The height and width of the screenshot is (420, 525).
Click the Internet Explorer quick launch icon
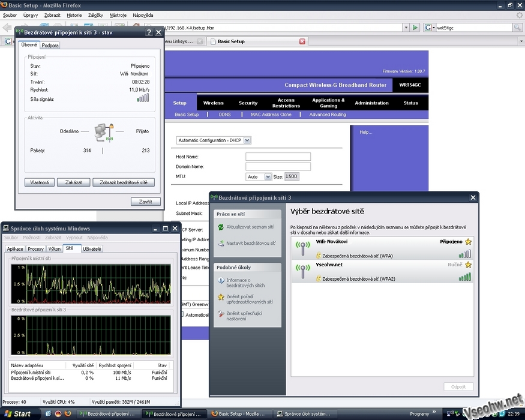pos(48,413)
